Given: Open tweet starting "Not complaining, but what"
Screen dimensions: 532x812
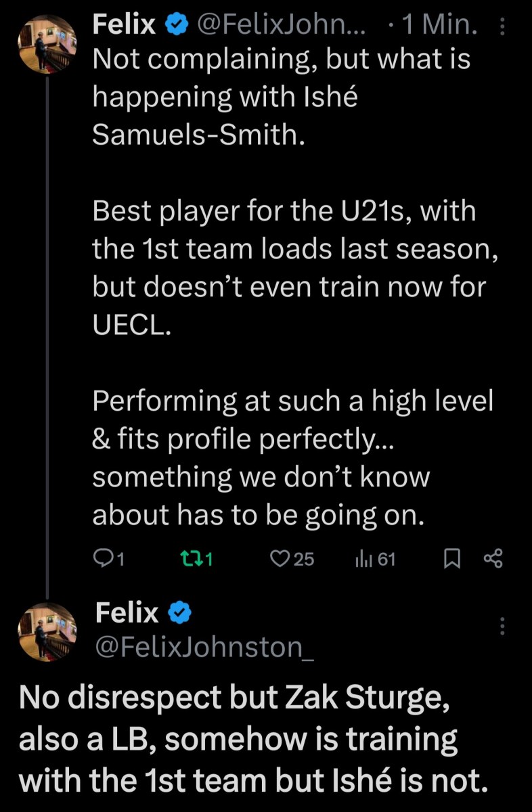Looking at the screenshot, I should tap(281, 59).
